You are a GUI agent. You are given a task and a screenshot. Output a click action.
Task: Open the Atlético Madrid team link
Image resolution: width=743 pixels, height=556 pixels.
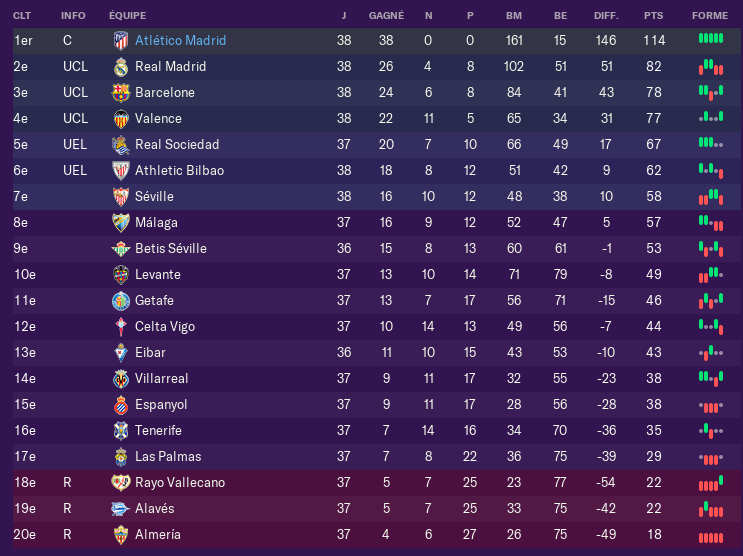click(180, 41)
